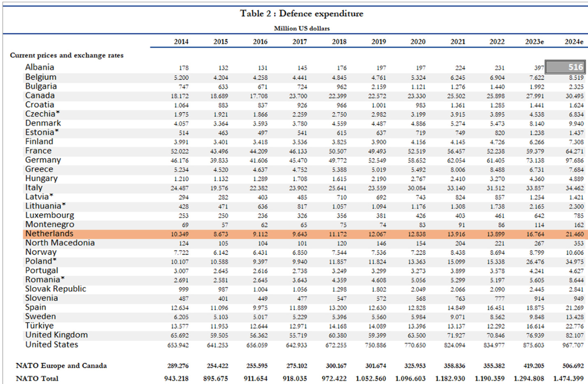Click the 'NATO Total' row label

click(37, 378)
